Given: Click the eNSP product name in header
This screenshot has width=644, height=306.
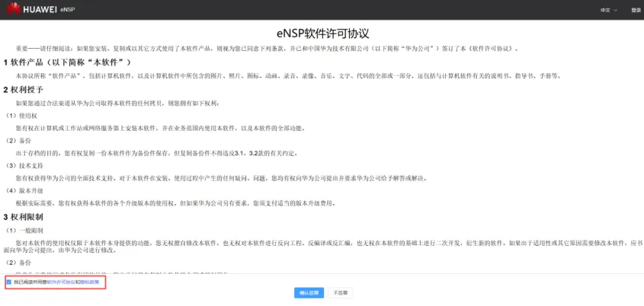Looking at the screenshot, I should point(67,9).
